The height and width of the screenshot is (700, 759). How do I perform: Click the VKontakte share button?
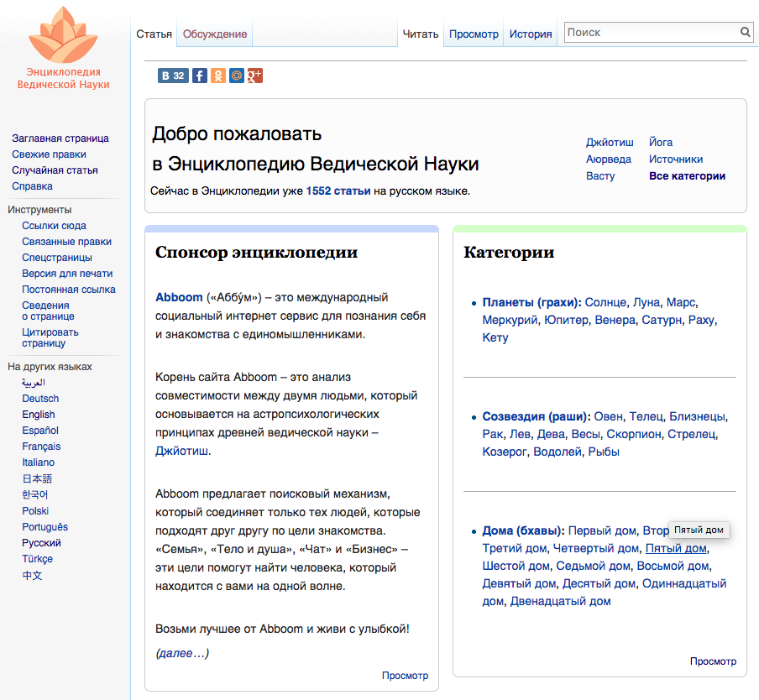pos(173,76)
